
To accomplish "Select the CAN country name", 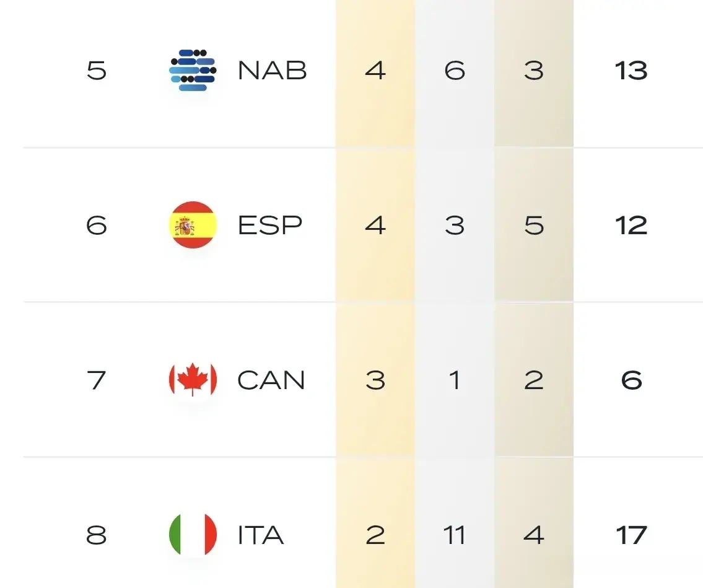I will click(x=271, y=380).
